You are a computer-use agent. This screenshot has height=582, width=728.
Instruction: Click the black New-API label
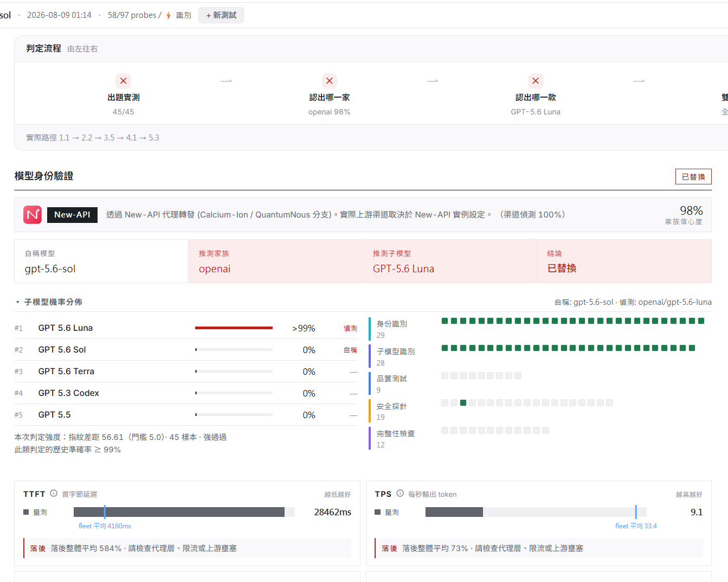pyautogui.click(x=72, y=215)
